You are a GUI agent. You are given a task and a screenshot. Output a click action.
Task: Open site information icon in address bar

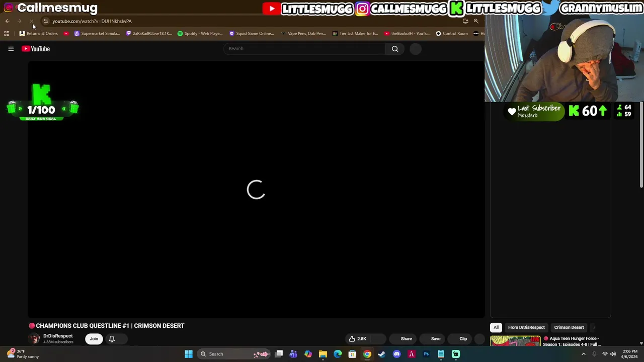pos(46,21)
